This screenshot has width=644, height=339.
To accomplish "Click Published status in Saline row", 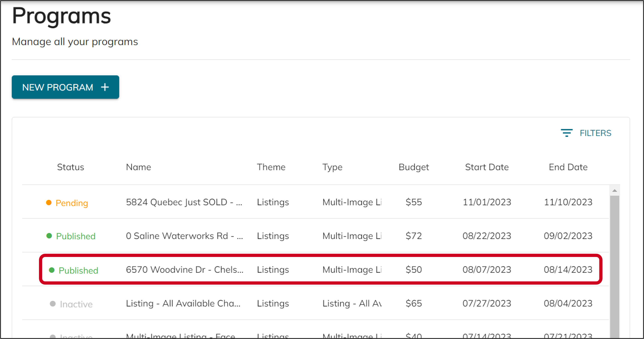I will point(76,236).
